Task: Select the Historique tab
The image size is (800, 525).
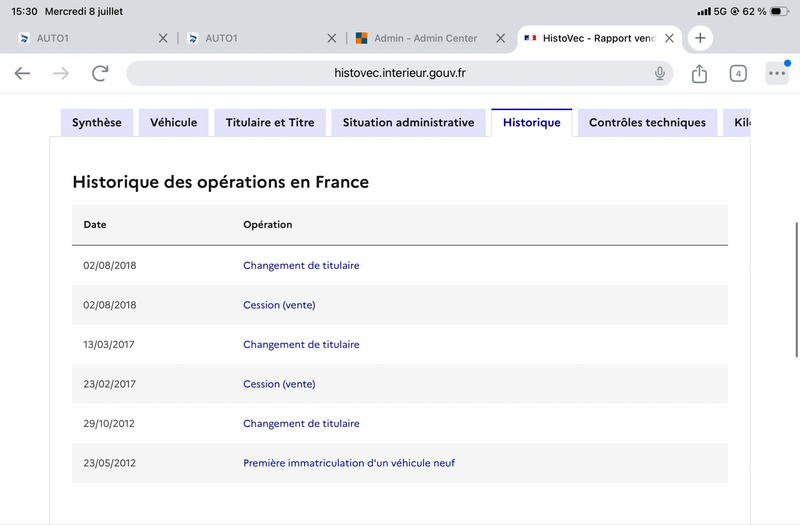Action: [532, 122]
